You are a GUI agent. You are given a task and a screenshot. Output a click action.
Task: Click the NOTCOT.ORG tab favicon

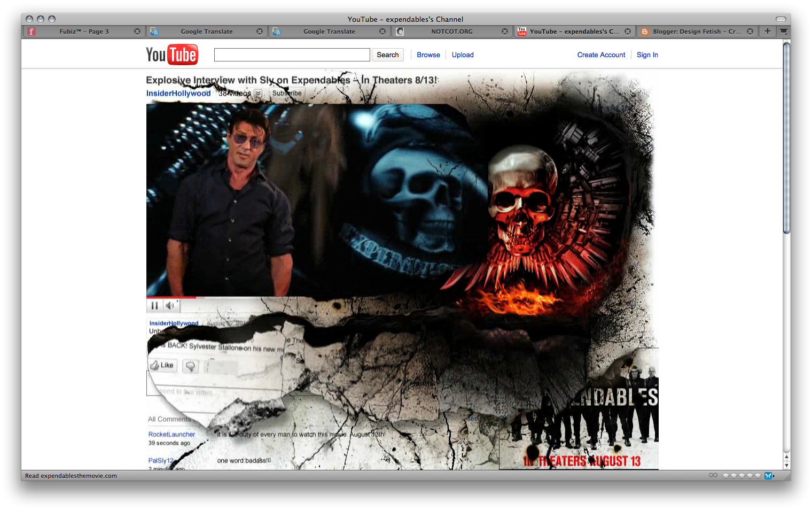click(400, 32)
